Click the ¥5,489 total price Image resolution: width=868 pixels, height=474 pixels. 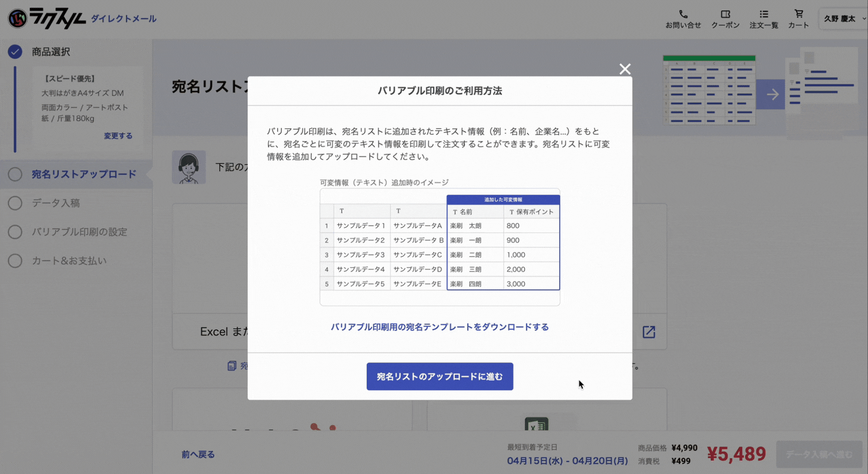(x=736, y=454)
